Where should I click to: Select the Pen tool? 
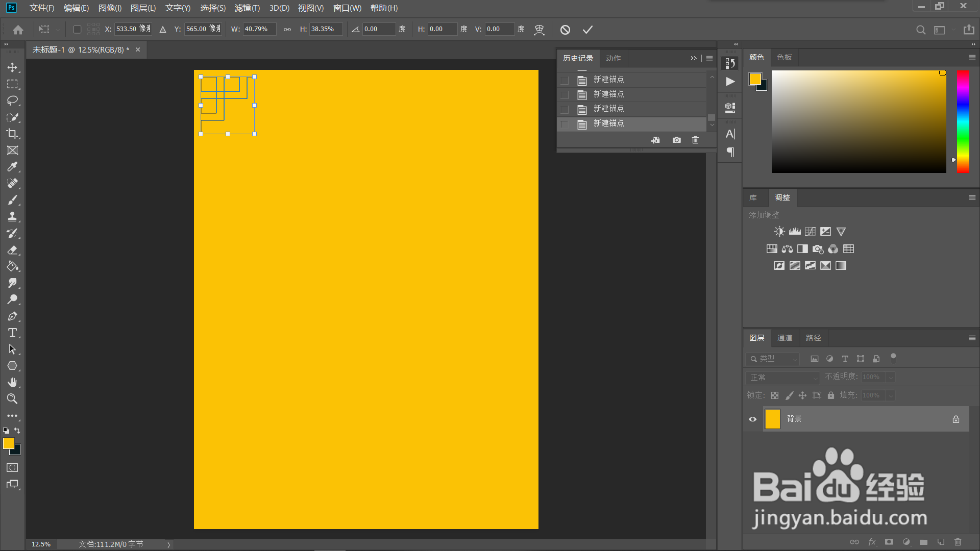coord(12,316)
